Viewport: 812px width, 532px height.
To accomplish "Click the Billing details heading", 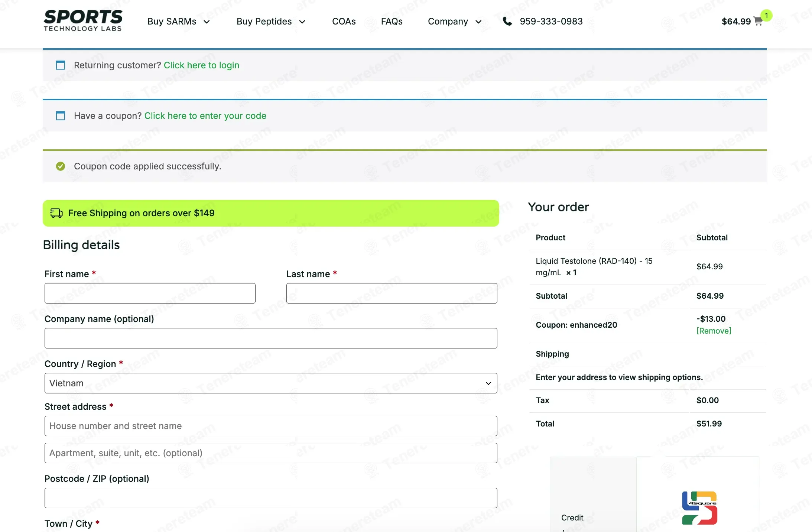I will pos(81,245).
